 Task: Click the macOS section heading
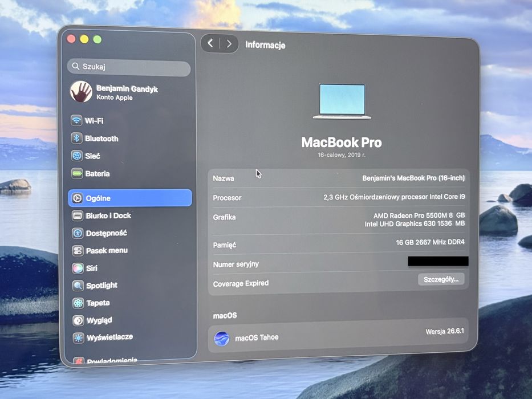(225, 316)
